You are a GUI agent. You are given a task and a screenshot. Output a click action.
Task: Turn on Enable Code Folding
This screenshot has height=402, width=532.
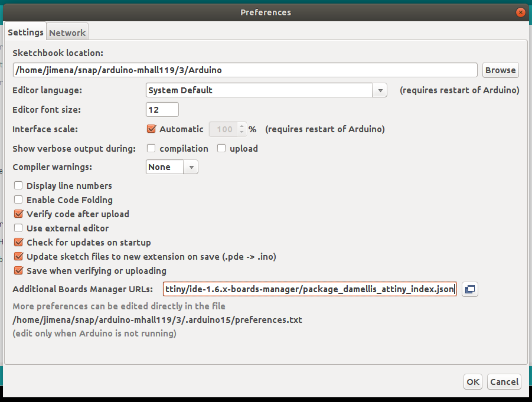coord(18,200)
